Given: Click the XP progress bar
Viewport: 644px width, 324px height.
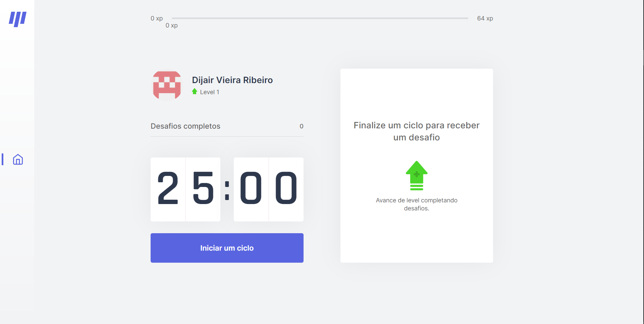Looking at the screenshot, I should pyautogui.click(x=320, y=18).
